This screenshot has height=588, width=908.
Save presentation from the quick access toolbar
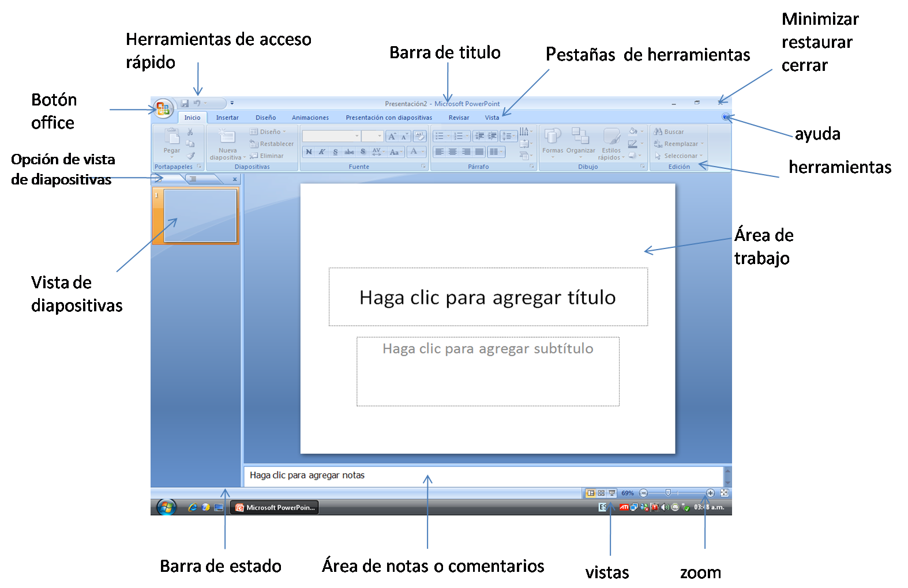click(185, 104)
